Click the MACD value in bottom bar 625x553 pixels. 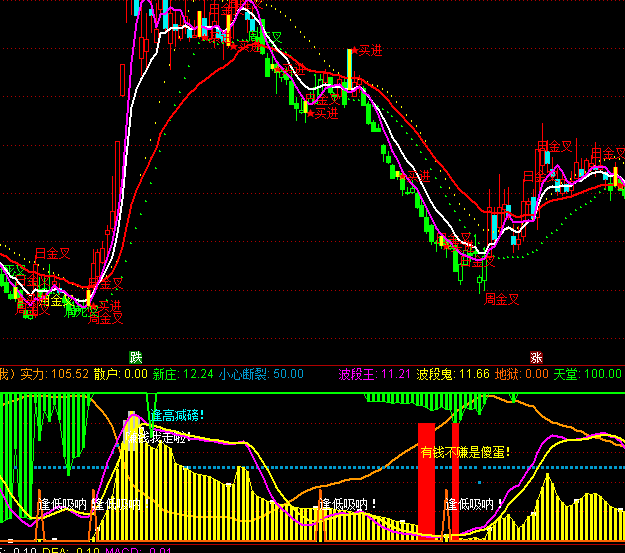pos(143,549)
